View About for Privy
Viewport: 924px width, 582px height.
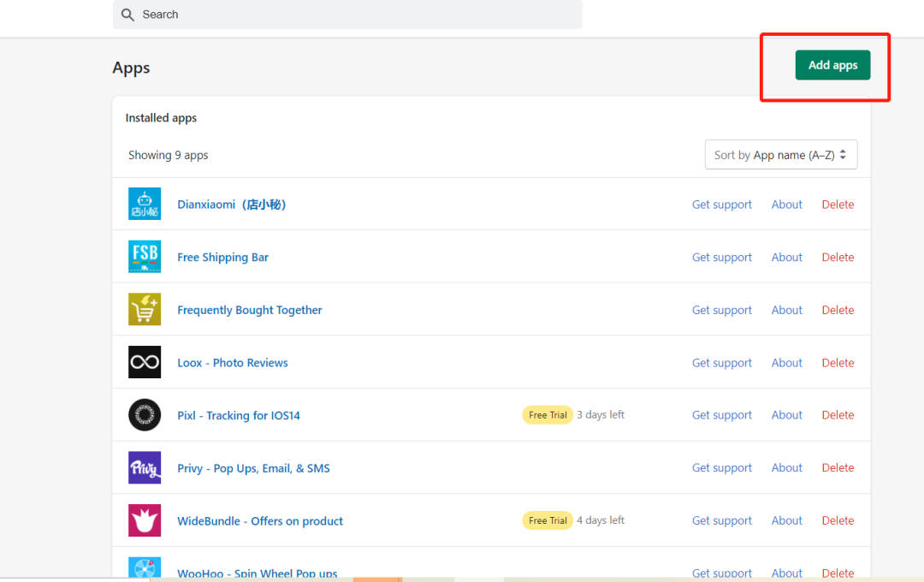(x=787, y=467)
